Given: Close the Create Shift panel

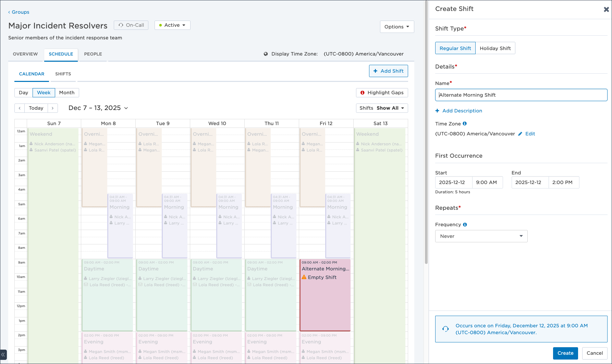Looking at the screenshot, I should [606, 10].
